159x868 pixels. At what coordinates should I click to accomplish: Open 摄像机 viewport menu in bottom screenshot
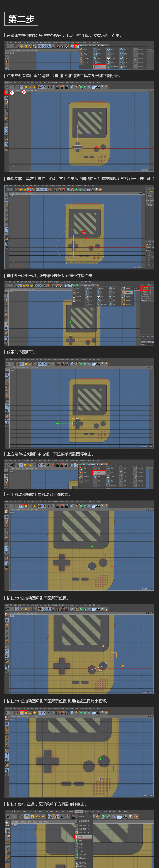tap(23, 822)
